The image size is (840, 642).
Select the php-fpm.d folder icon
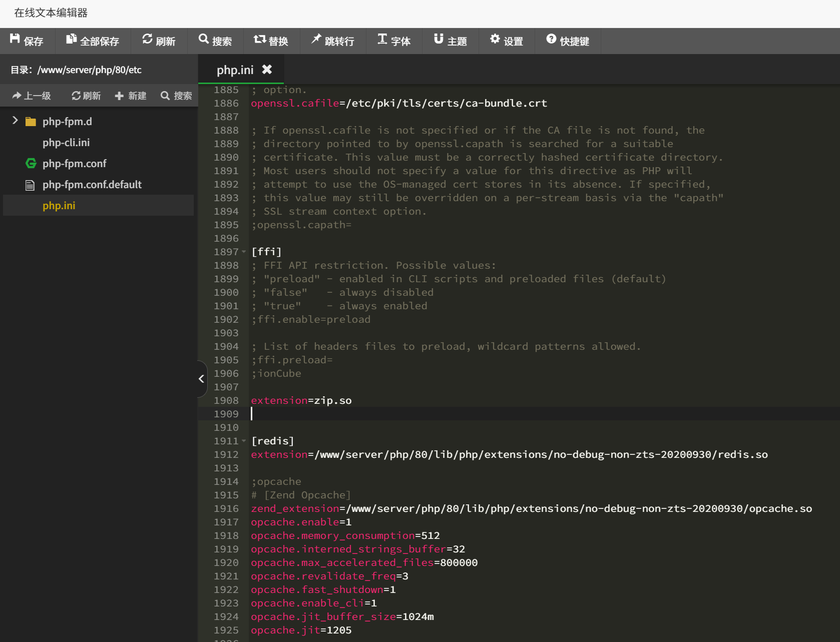(31, 122)
